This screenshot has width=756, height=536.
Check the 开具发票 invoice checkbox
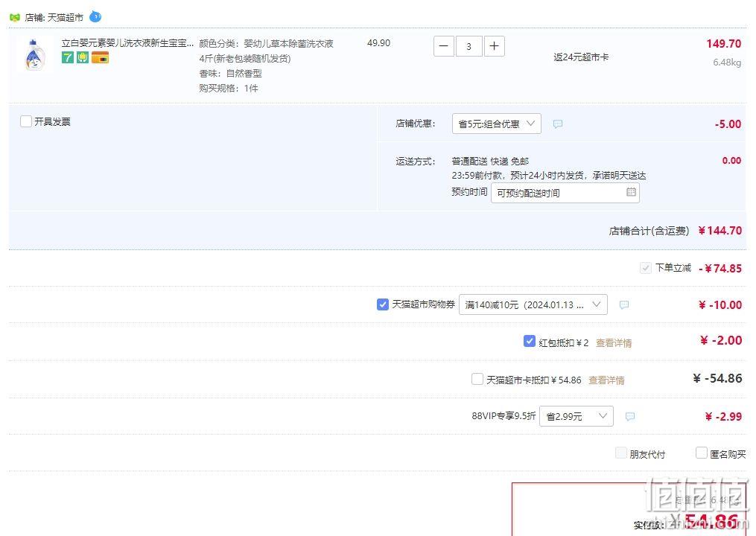[x=26, y=121]
